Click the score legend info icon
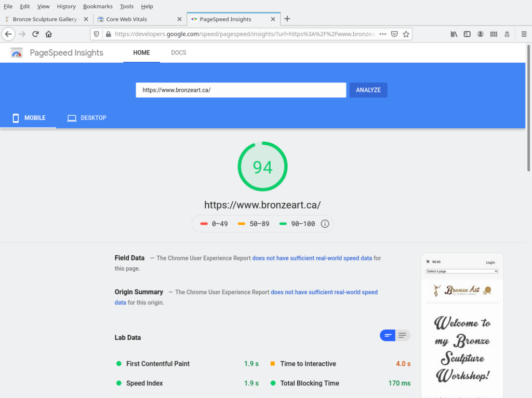532x398 pixels. (x=325, y=224)
